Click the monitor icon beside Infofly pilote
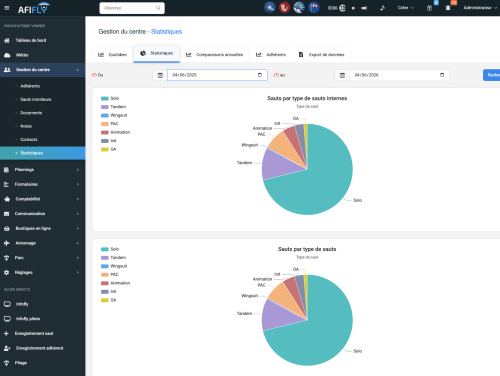500x376 pixels. (x=7, y=319)
